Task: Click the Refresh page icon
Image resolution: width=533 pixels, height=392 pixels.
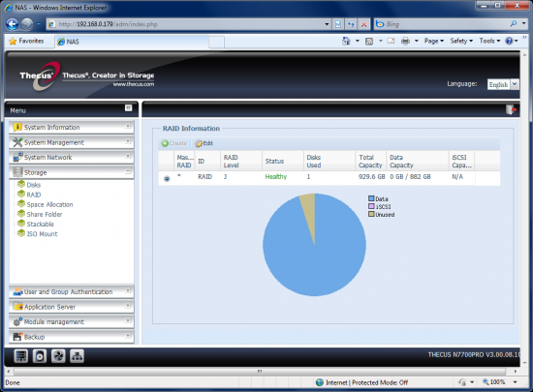Action: click(351, 24)
